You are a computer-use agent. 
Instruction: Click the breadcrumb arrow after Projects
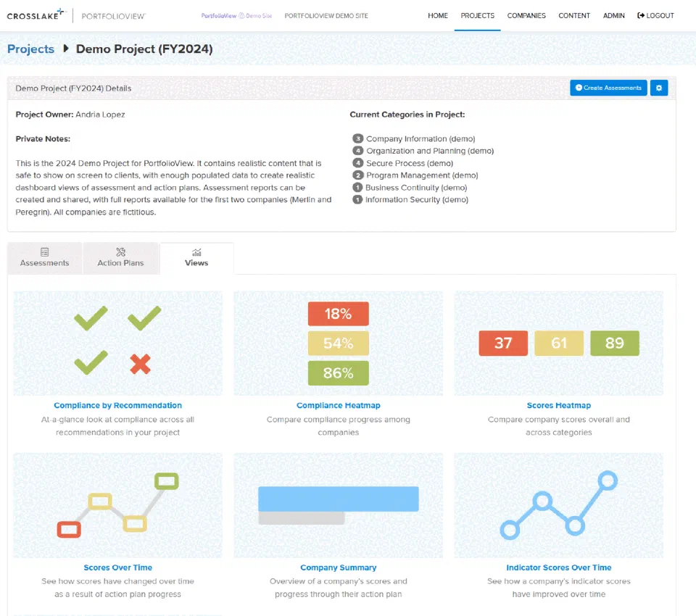pos(66,49)
